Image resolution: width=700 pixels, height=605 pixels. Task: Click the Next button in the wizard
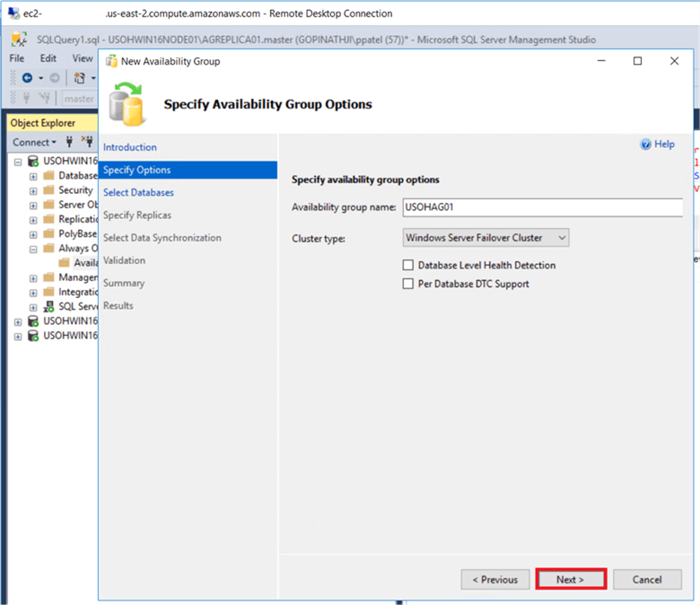571,579
